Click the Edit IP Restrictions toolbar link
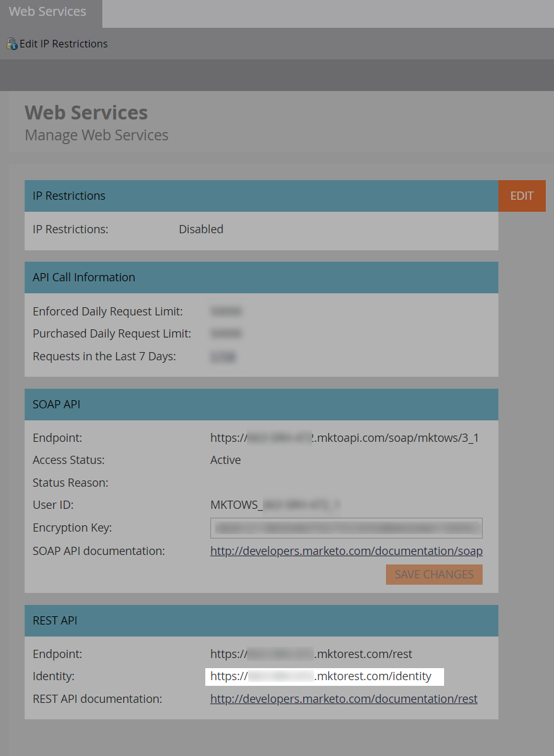This screenshot has height=756, width=554. pos(64,44)
